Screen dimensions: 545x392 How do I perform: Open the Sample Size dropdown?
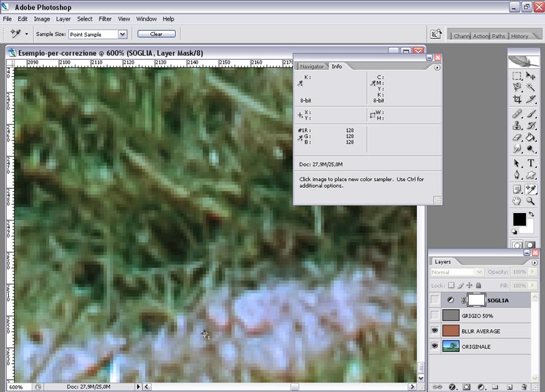[x=123, y=34]
